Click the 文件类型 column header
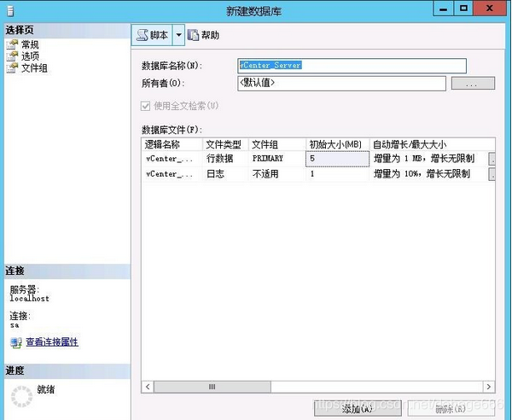 click(225, 144)
